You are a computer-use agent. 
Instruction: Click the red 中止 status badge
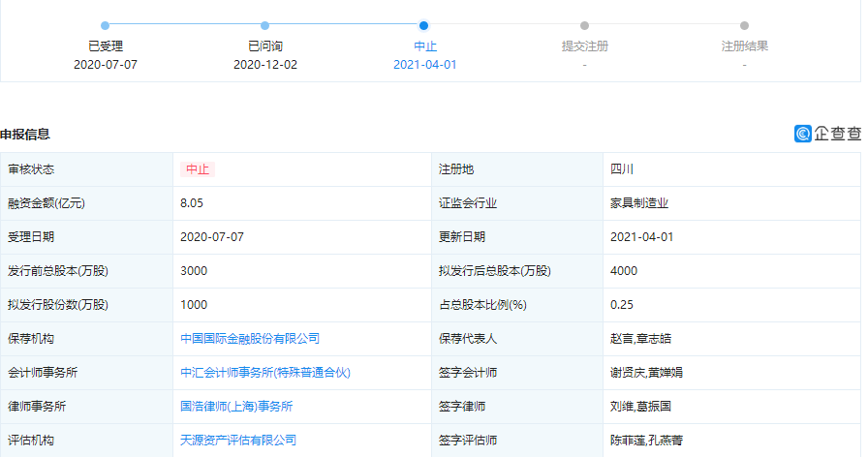click(198, 169)
